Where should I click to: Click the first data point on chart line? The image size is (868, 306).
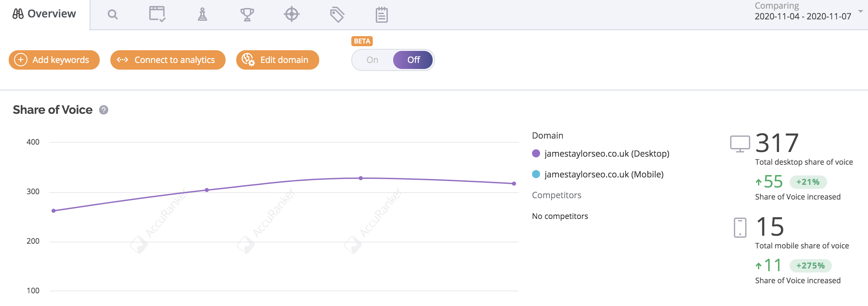pos(54,211)
